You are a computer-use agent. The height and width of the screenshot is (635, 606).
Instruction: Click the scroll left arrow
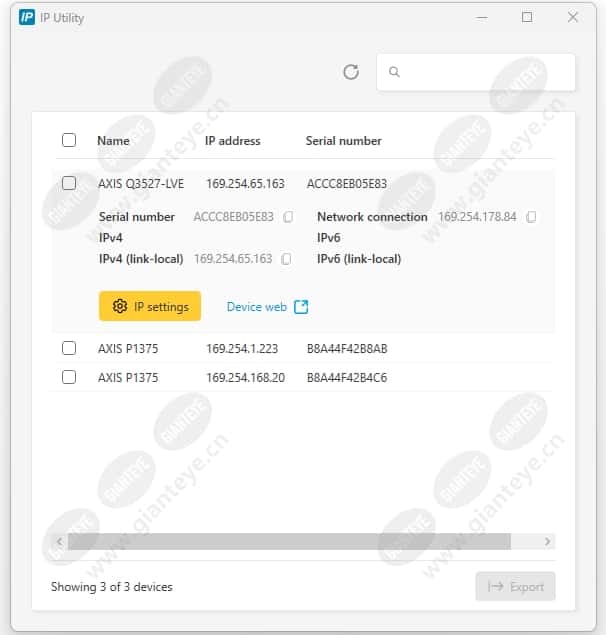(x=60, y=541)
